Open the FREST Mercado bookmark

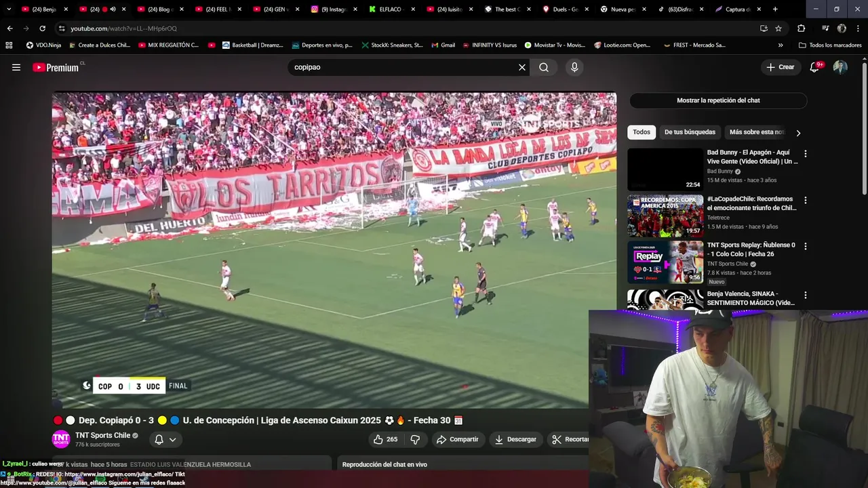(x=694, y=45)
